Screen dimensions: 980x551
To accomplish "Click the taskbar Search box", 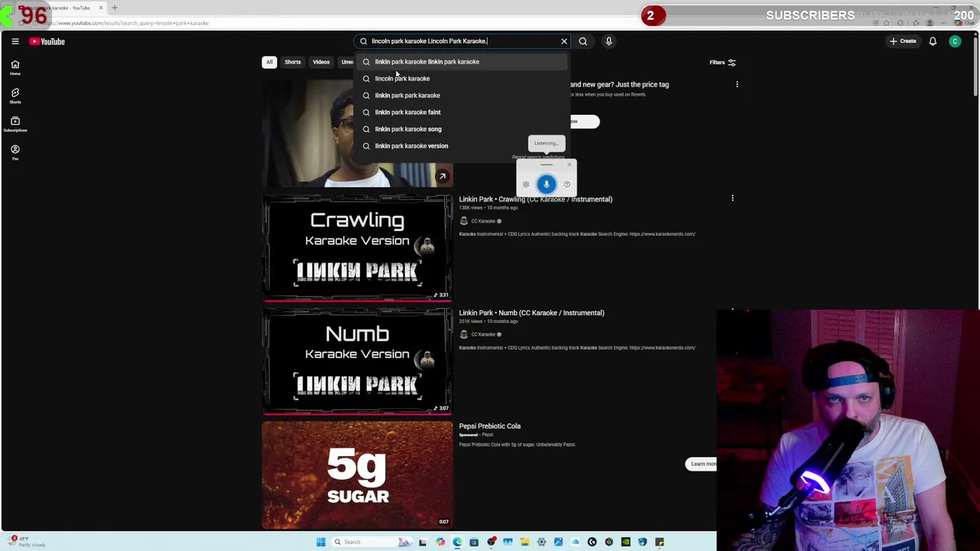I will point(371,542).
